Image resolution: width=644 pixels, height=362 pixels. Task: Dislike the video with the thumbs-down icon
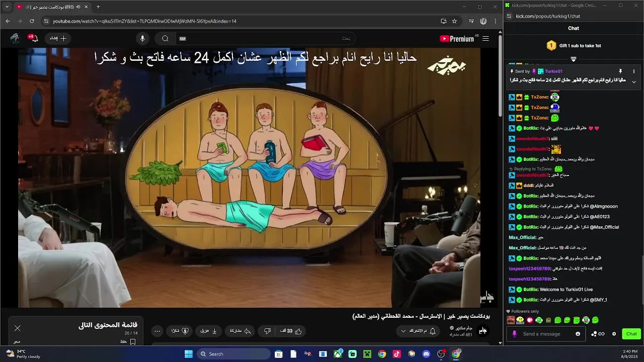[x=267, y=331]
